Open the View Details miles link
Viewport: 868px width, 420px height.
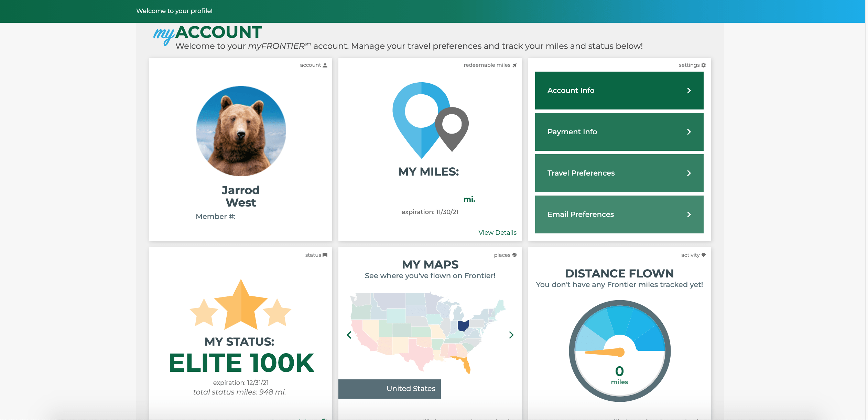[x=497, y=233]
